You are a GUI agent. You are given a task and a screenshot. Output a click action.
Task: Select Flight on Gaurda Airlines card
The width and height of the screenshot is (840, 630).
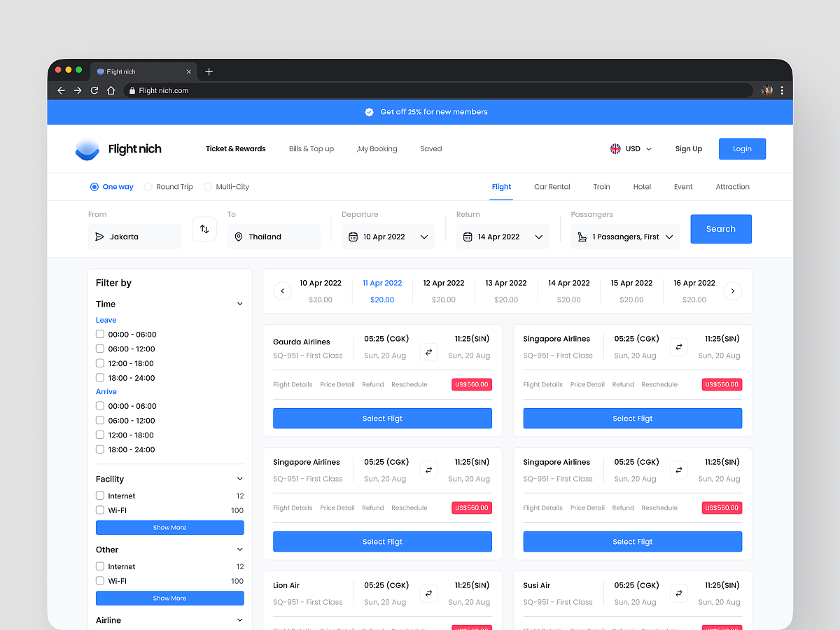pyautogui.click(x=382, y=419)
